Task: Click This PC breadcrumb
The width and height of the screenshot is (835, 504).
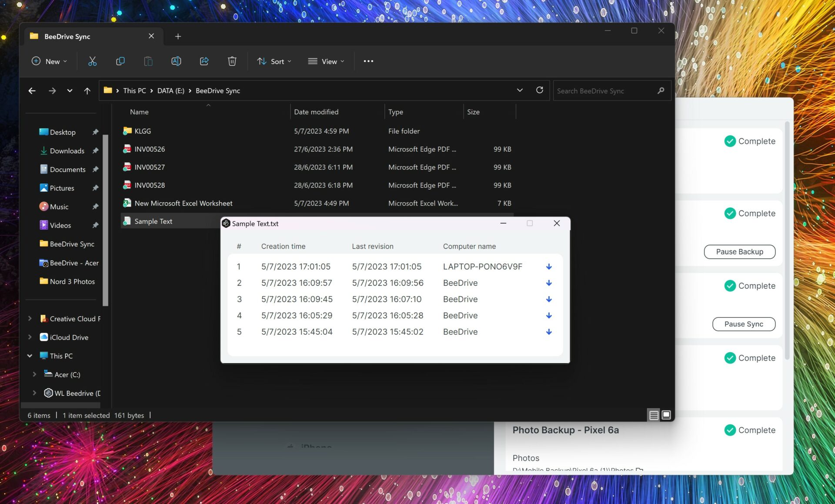Action: (134, 91)
